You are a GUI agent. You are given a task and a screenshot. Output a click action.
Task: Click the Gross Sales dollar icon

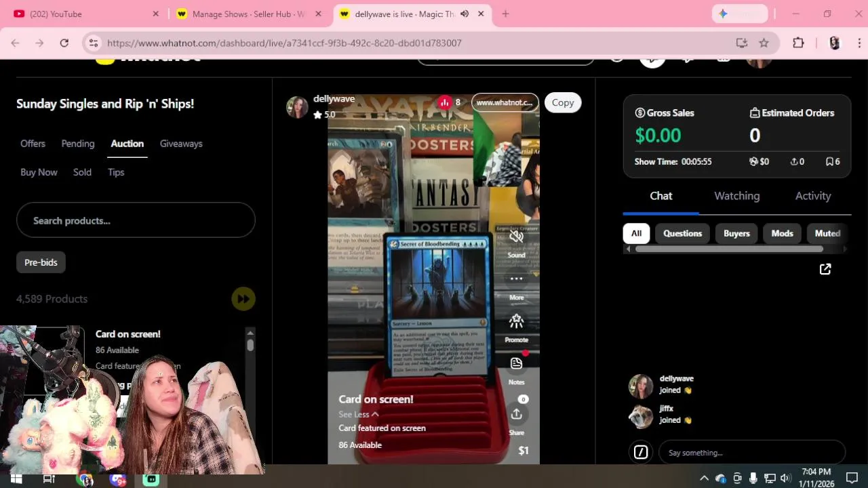[639, 113]
